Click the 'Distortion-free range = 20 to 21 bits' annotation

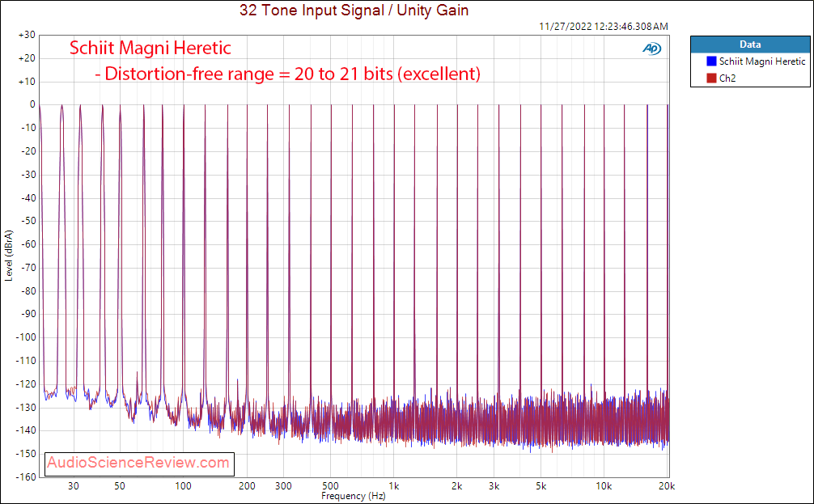pos(287,74)
